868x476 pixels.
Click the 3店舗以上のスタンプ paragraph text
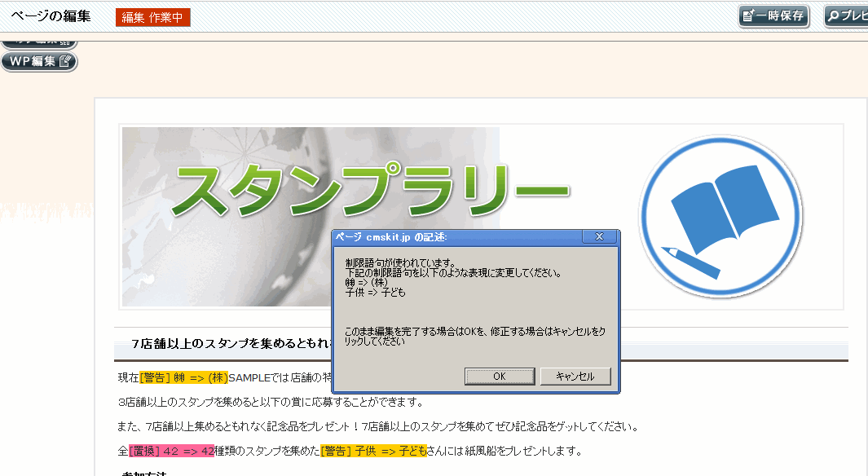(269, 402)
